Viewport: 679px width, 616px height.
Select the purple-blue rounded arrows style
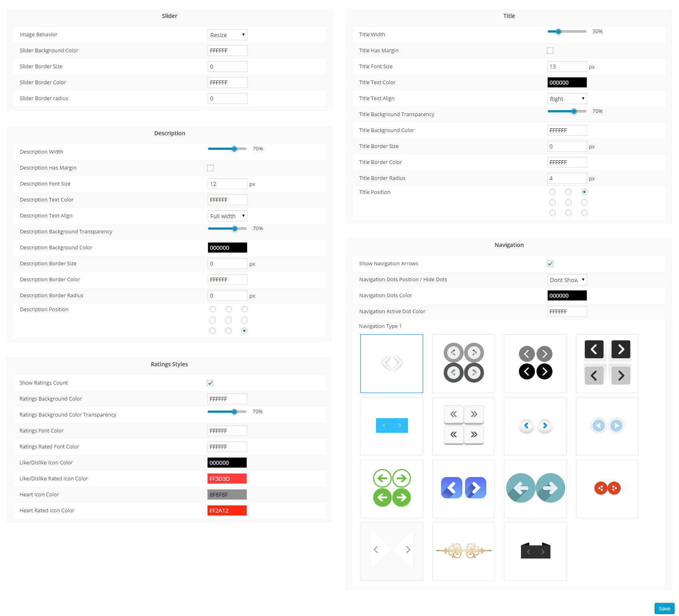[x=463, y=488]
